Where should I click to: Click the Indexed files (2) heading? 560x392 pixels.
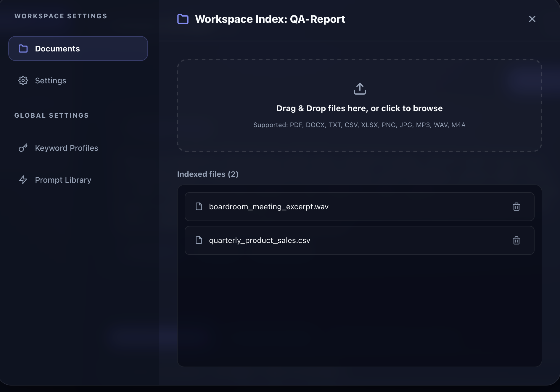[x=208, y=174]
